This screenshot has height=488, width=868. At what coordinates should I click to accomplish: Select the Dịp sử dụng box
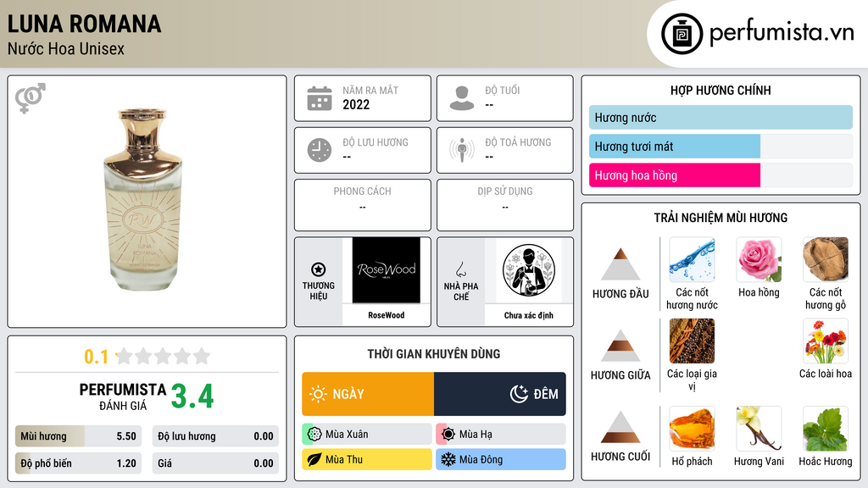(x=505, y=205)
